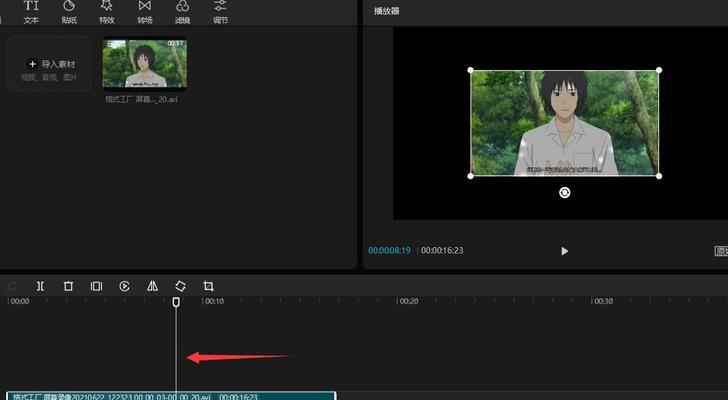Image resolution: width=728 pixels, height=400 pixels.
Task: Click the file name label under media thumbnail
Action: [x=142, y=99]
